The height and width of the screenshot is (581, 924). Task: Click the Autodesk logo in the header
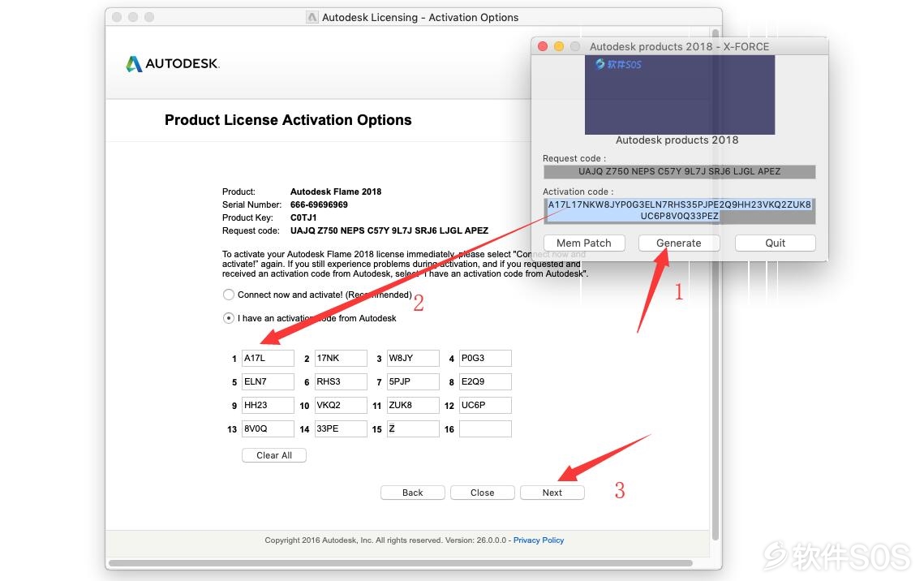point(172,63)
